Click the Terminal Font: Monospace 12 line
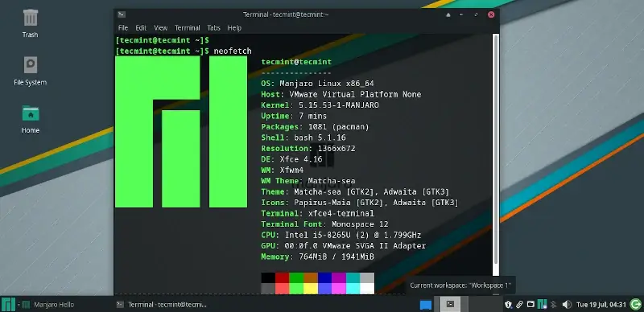Screen dimensions: 644x312 coord(324,224)
